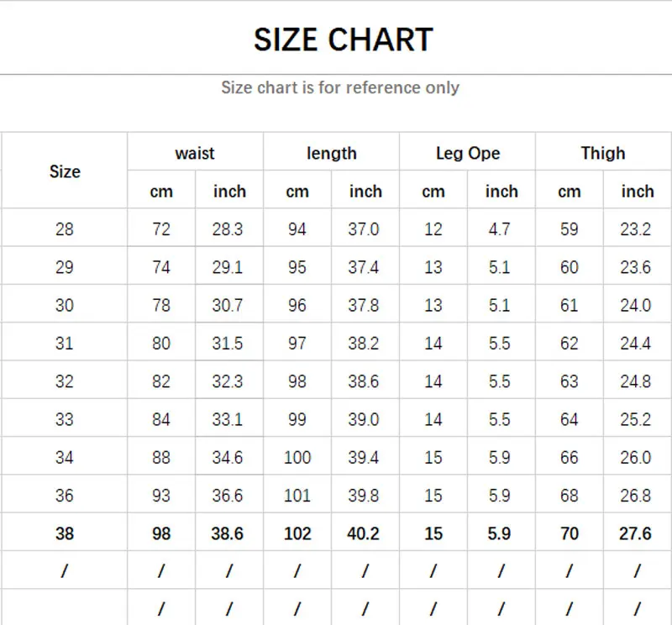This screenshot has width=672, height=625.
Task: Select size 32 in the Size column
Action: point(65,381)
